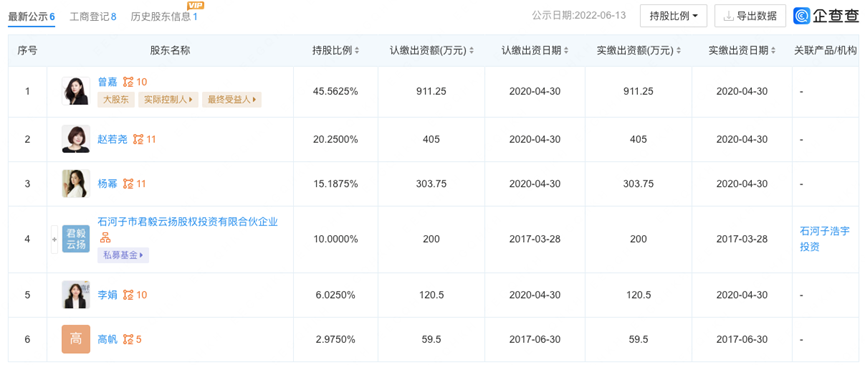
Task: Sort by 持股比例 column header arrows
Action: point(356,51)
